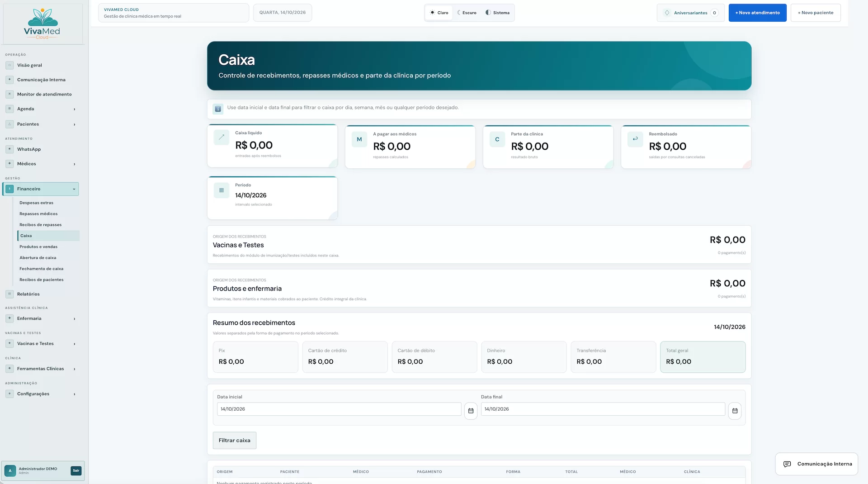Switch theme to Claro
The height and width of the screenshot is (484, 868).
pyautogui.click(x=439, y=13)
